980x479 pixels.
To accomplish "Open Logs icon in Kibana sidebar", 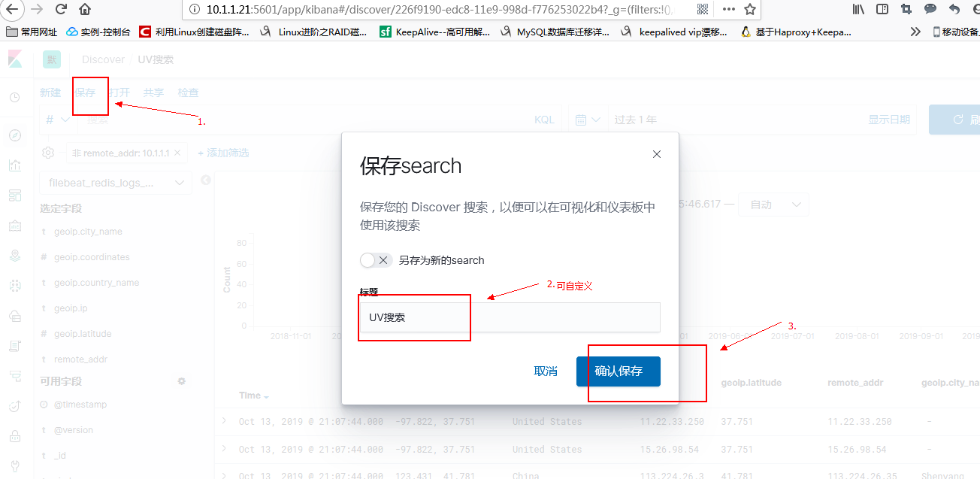I will coord(15,346).
